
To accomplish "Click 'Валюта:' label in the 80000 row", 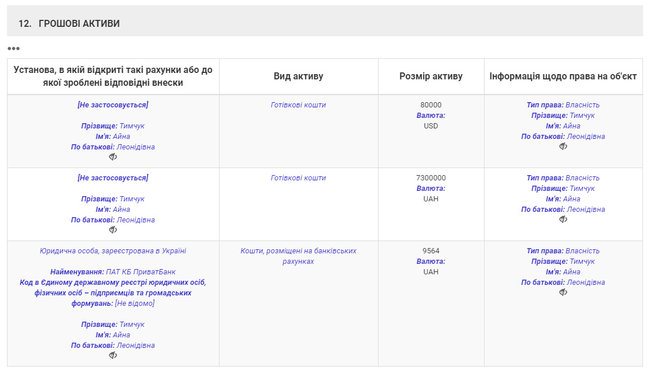I will (x=431, y=115).
